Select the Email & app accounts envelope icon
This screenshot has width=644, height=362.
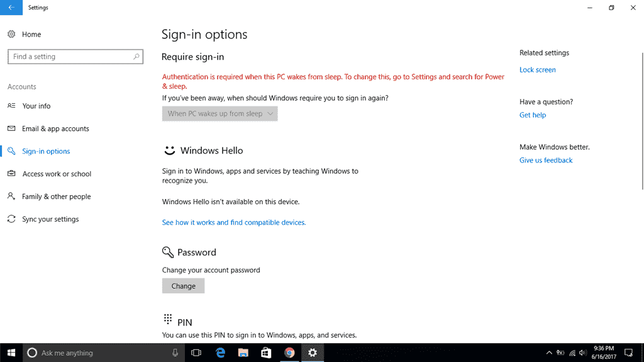tap(11, 128)
